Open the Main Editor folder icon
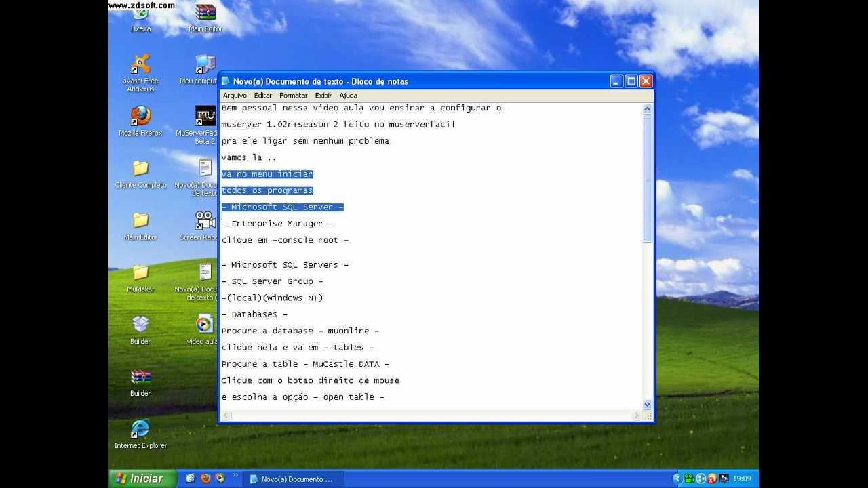This screenshot has height=488, width=868. pos(140,226)
